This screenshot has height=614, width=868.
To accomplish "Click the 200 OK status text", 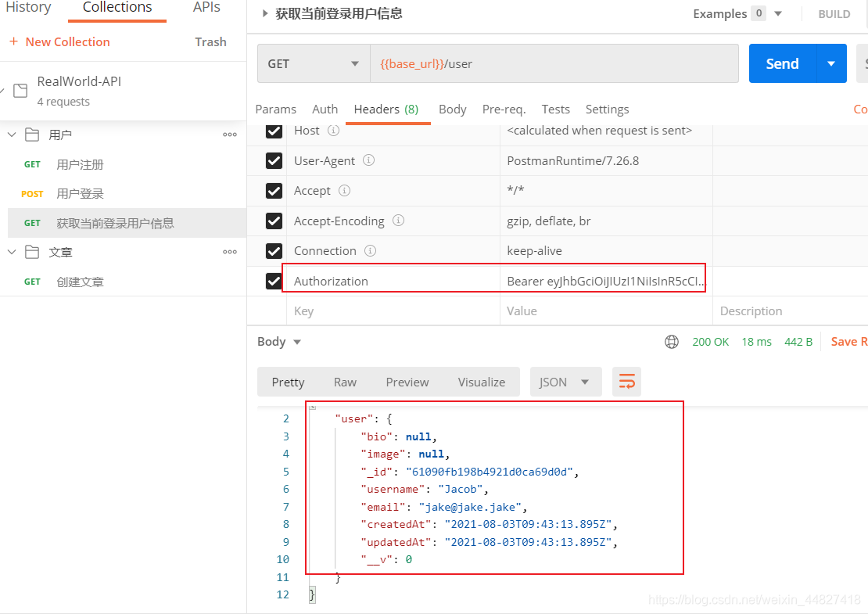I will point(710,342).
